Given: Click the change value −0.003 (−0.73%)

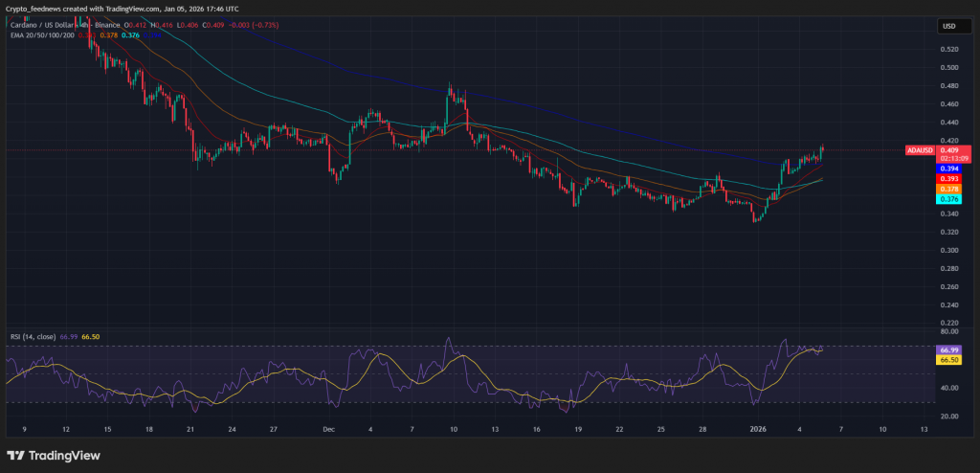Looking at the screenshot, I should point(253,25).
